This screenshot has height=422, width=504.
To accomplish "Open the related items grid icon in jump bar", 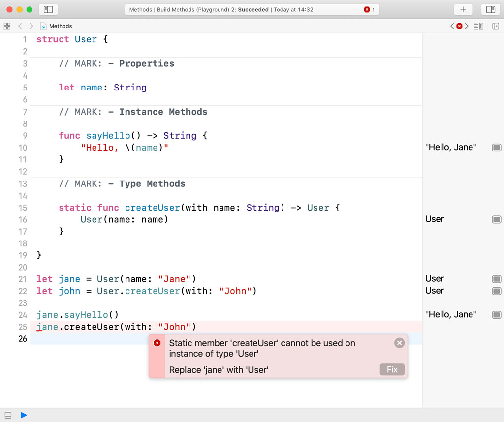I will pyautogui.click(x=7, y=26).
